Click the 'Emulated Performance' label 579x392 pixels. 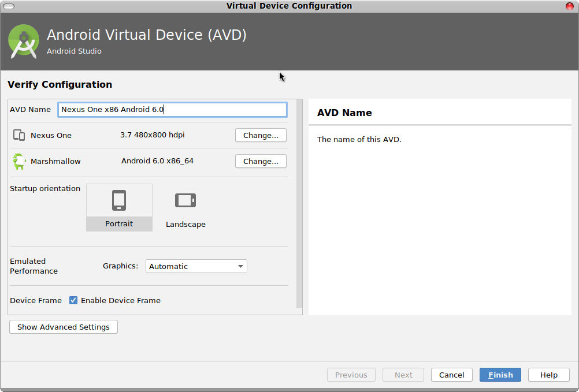(x=34, y=266)
